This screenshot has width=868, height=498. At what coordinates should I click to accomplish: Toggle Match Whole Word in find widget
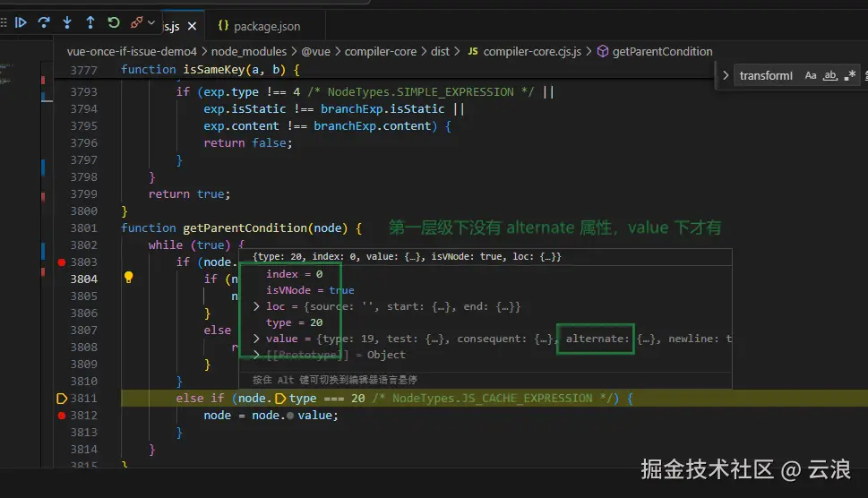(x=829, y=75)
